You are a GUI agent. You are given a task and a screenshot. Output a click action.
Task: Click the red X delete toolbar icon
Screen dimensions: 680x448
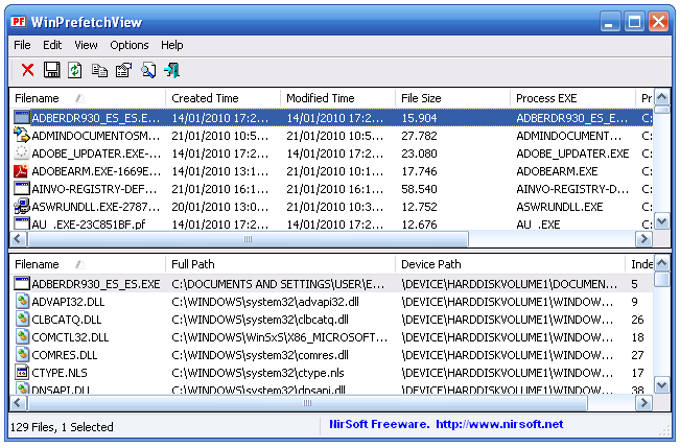[x=28, y=70]
